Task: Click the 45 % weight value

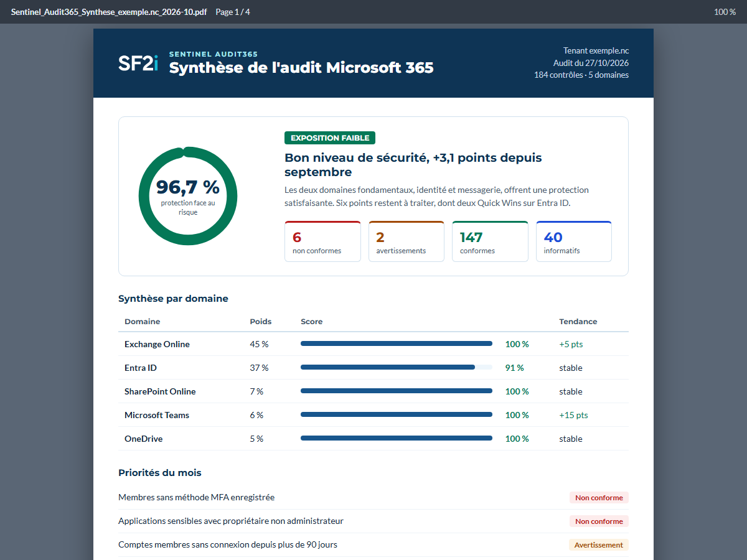Action: click(x=259, y=344)
